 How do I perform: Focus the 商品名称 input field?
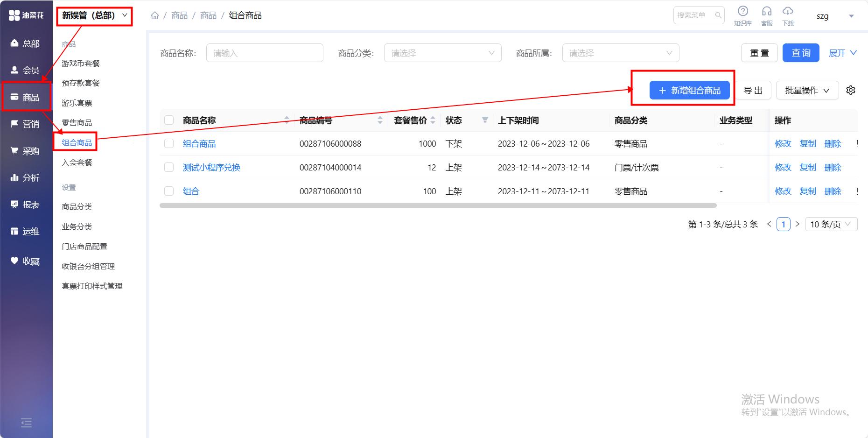click(x=265, y=53)
